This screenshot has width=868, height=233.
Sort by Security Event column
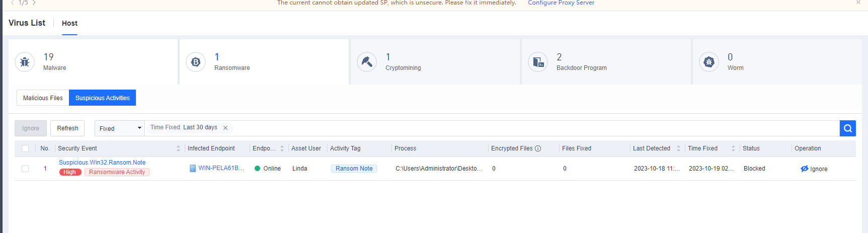pos(178,148)
